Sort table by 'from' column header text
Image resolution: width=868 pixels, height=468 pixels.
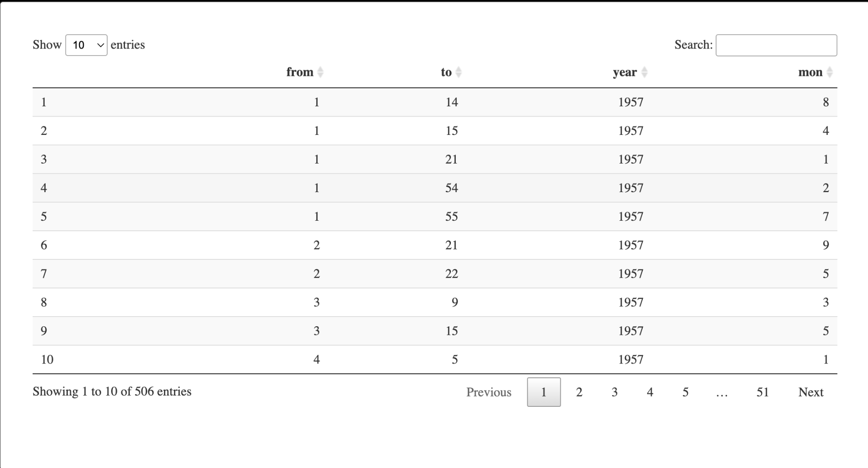[x=299, y=72]
